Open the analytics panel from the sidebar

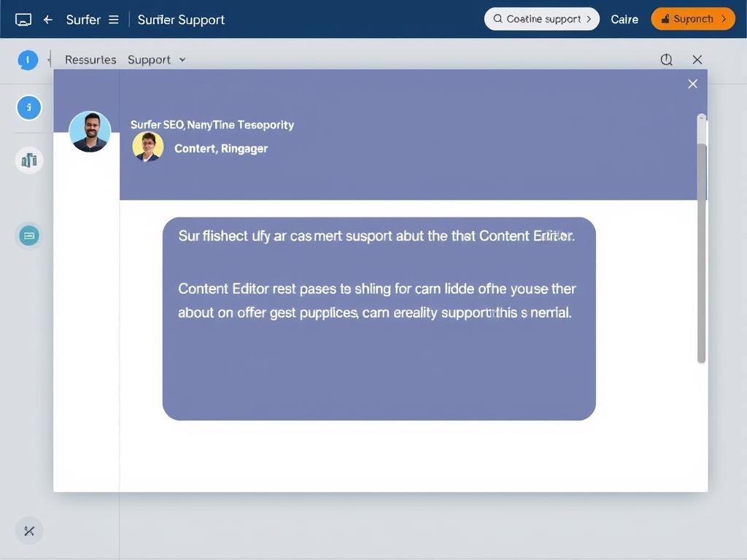(29, 160)
